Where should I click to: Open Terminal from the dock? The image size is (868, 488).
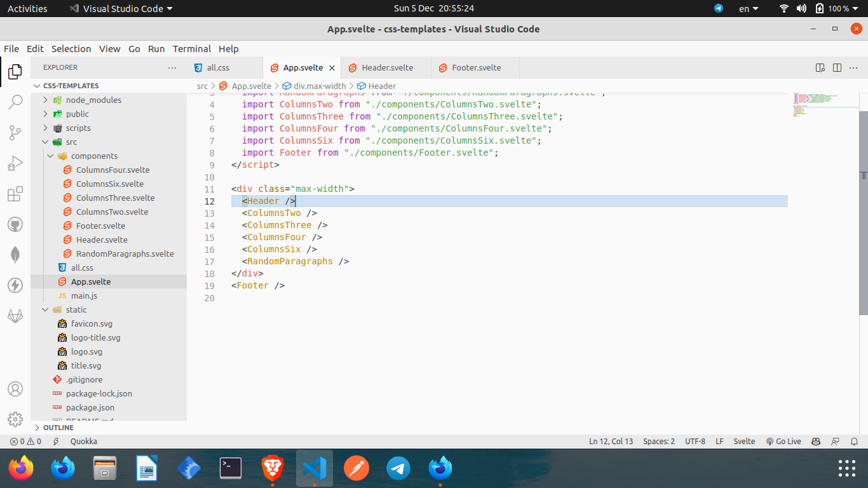click(x=231, y=469)
